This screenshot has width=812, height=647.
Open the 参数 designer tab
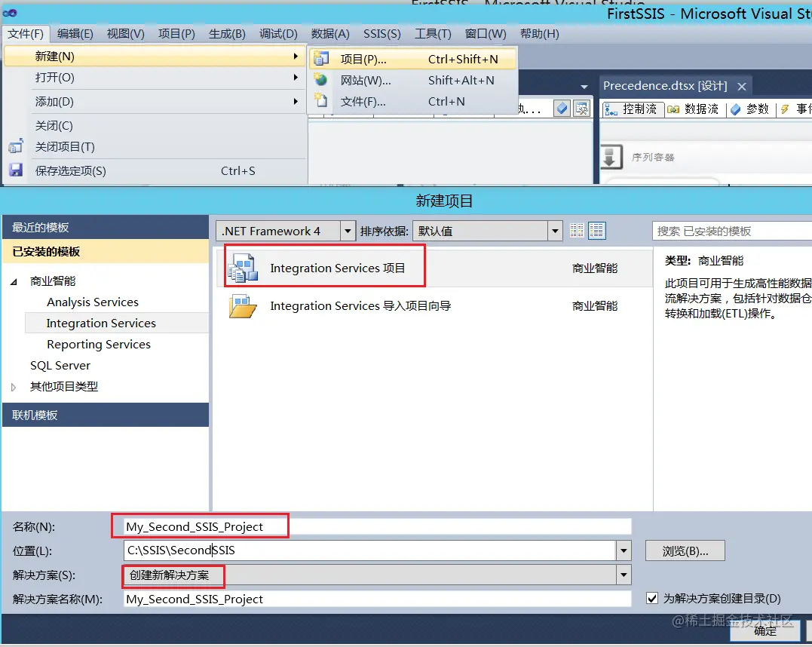[x=750, y=109]
